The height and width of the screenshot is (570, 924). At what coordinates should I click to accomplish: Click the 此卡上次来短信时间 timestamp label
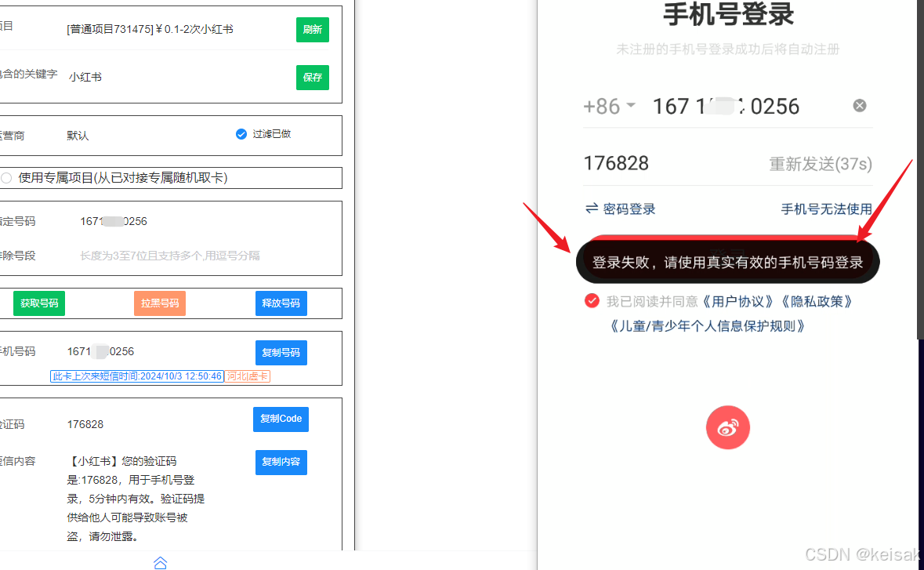click(x=137, y=376)
